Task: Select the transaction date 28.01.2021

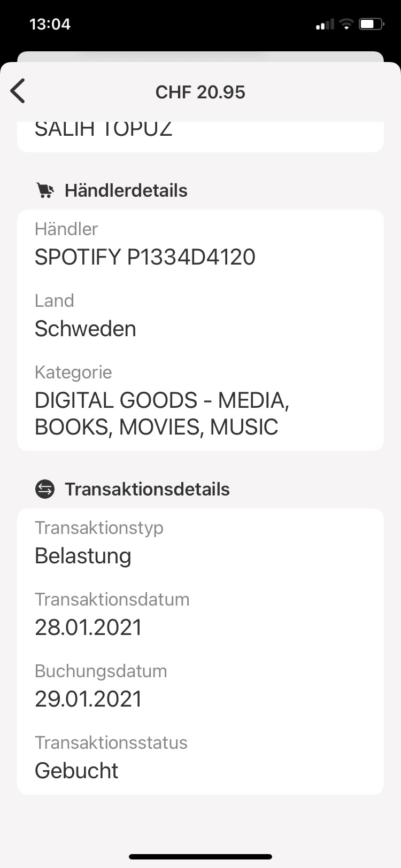Action: (88, 627)
